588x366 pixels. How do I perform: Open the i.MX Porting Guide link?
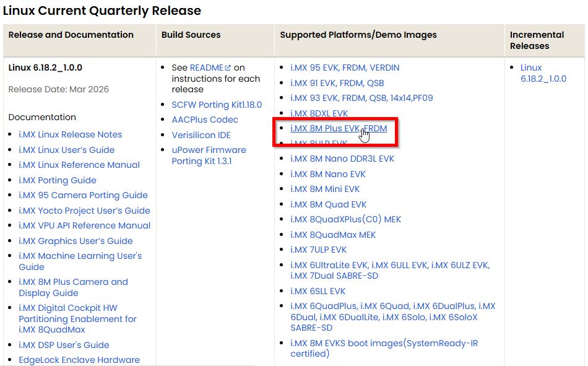(58, 180)
